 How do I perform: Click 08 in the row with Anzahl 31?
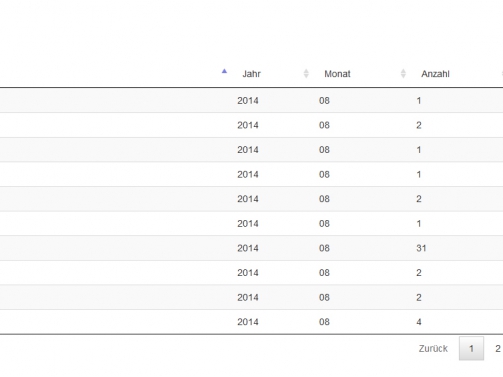coord(324,248)
